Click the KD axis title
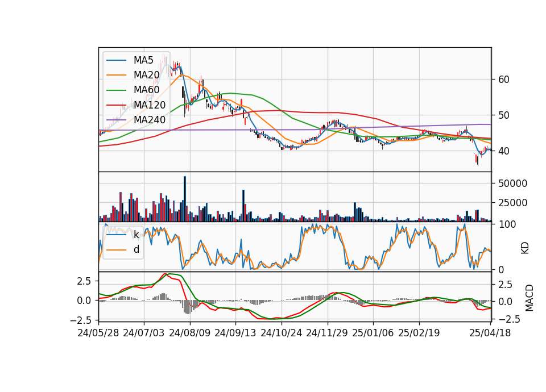 click(525, 248)
